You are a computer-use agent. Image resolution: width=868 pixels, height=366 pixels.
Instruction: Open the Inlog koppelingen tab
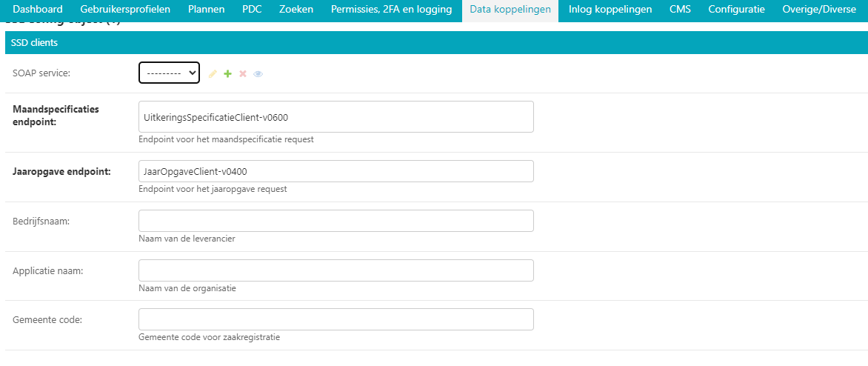pos(610,10)
